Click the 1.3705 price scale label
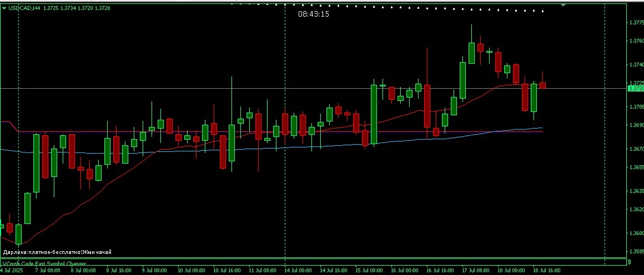This screenshot has height=275, width=644. click(x=637, y=106)
